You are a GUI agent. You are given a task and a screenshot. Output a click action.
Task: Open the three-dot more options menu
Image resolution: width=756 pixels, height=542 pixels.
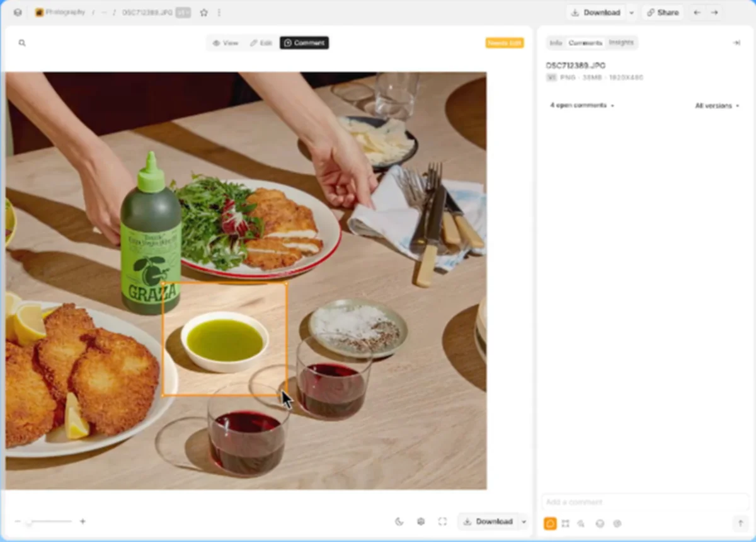click(x=219, y=13)
